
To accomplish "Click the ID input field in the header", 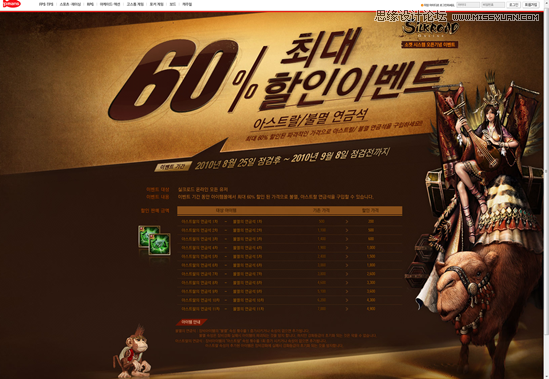I will coord(468,5).
